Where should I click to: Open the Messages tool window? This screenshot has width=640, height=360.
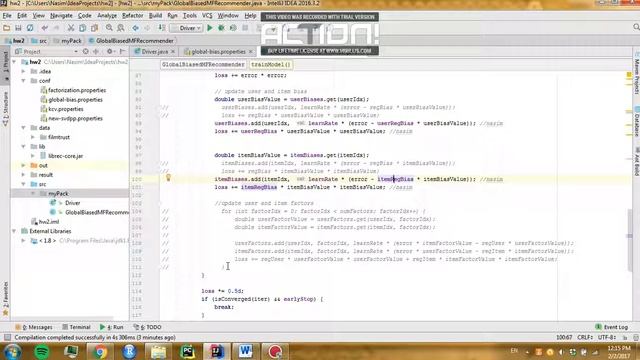click(34, 327)
